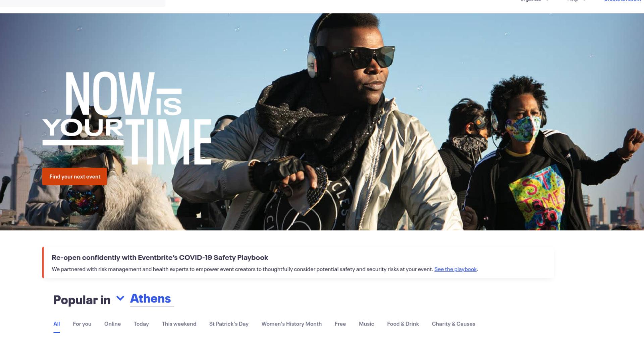The height and width of the screenshot is (353, 644).
Task: Choose the Charity & Causes tab
Action: point(453,324)
